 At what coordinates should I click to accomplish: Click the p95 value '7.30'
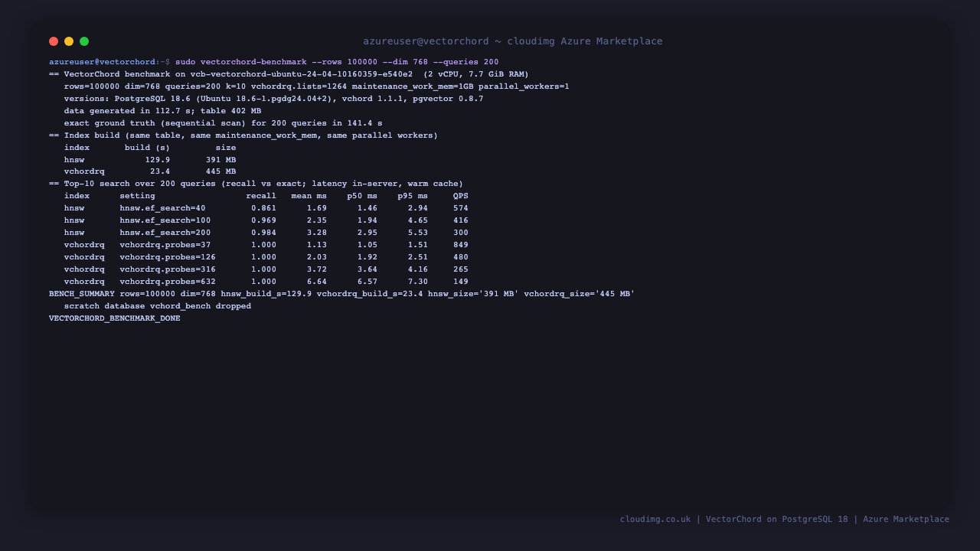tap(417, 282)
